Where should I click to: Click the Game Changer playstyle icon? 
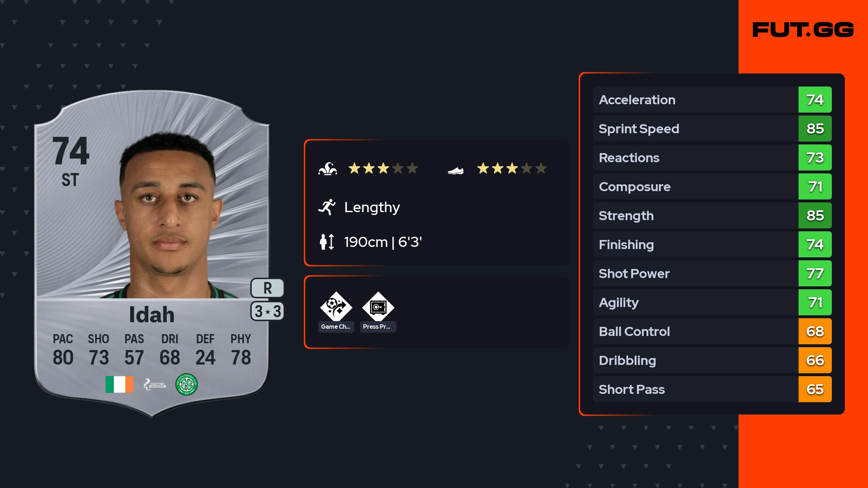point(336,307)
